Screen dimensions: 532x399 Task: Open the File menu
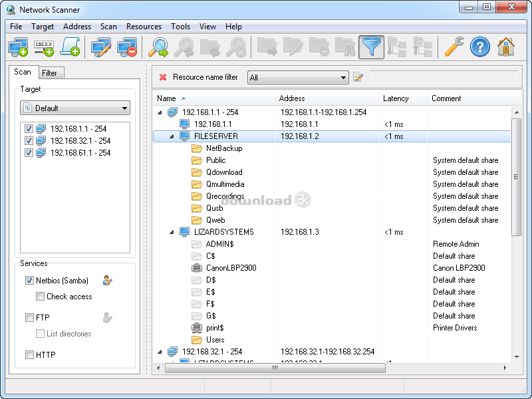[x=16, y=27]
